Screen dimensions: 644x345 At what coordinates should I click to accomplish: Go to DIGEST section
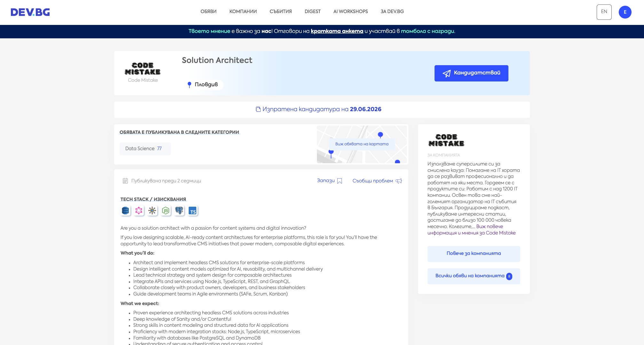(312, 11)
